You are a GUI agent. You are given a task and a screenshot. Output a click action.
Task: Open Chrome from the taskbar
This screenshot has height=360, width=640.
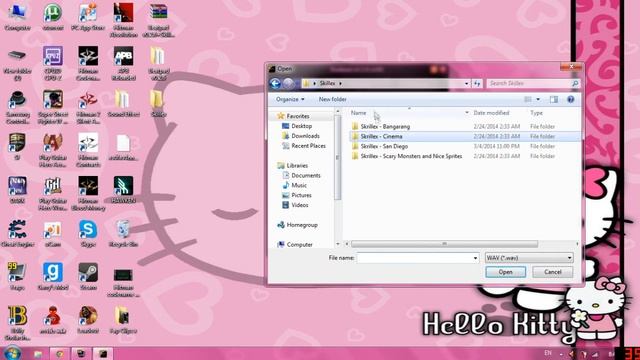[60, 354]
